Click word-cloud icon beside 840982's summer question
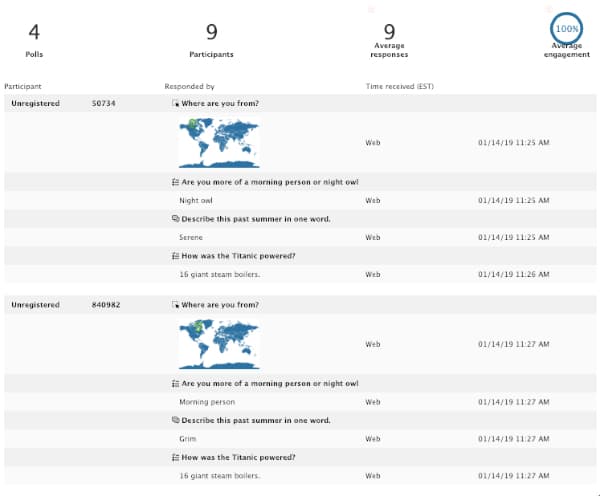This screenshot has width=600, height=496. click(176, 420)
